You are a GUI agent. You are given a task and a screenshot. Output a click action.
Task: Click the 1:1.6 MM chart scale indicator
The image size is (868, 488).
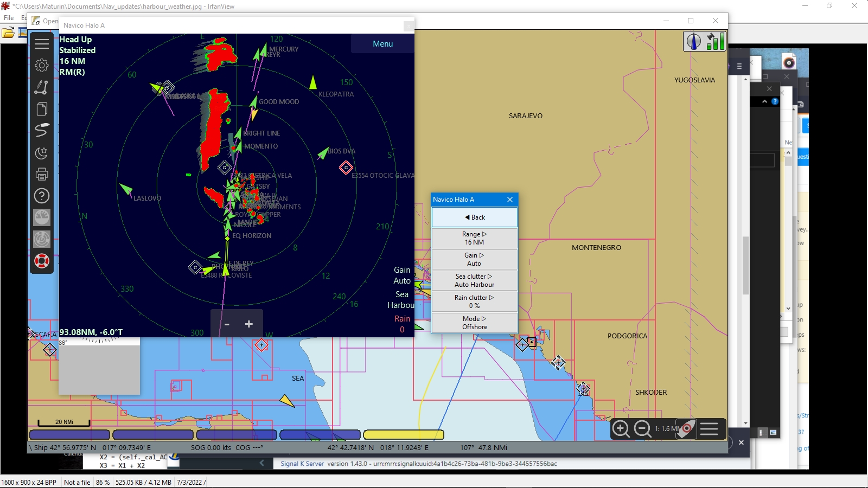(x=665, y=428)
